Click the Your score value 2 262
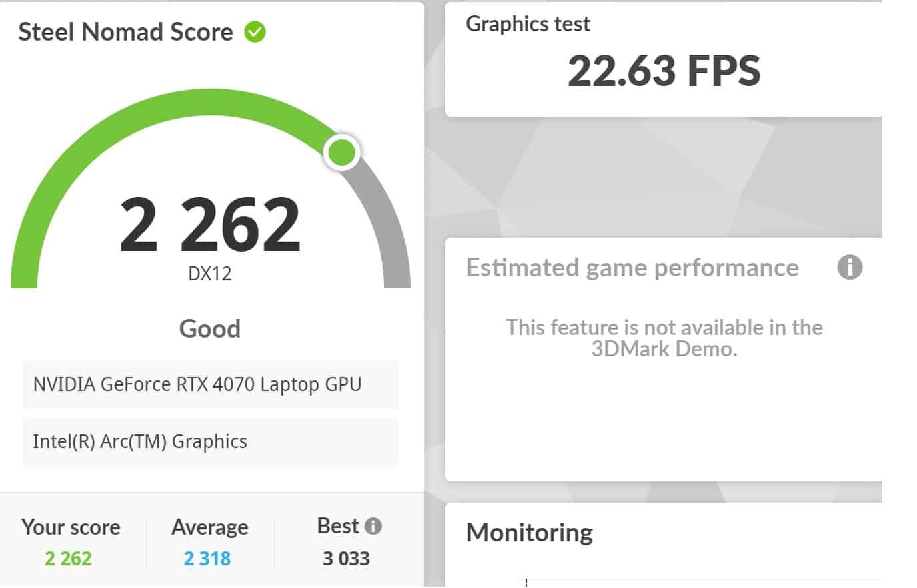The height and width of the screenshot is (588, 917). click(68, 558)
